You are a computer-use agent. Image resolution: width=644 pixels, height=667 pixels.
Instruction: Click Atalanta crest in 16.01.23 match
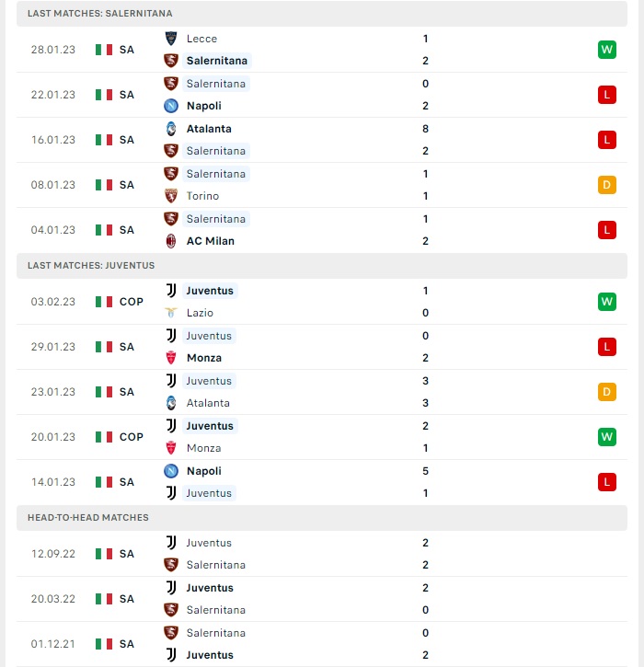point(171,129)
